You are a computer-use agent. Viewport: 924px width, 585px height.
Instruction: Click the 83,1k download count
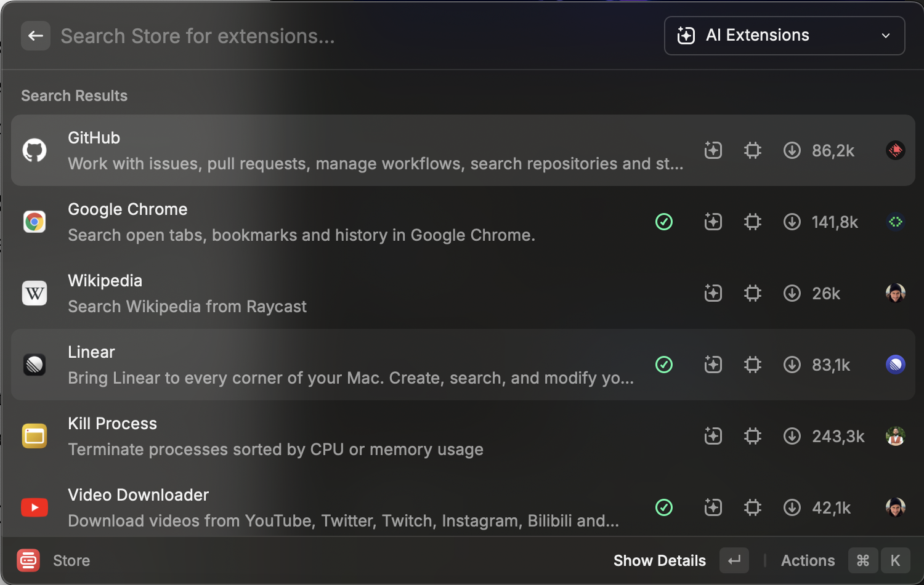click(831, 365)
